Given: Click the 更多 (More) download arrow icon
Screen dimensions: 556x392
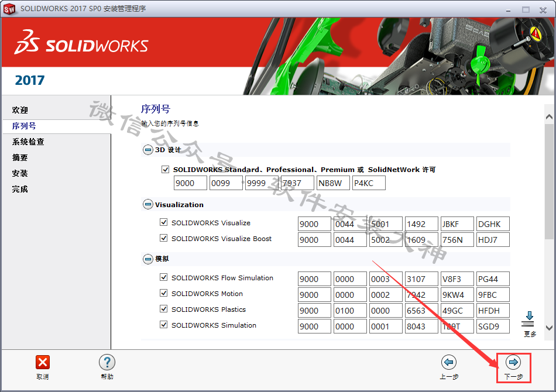Looking at the screenshot, I should click(529, 319).
